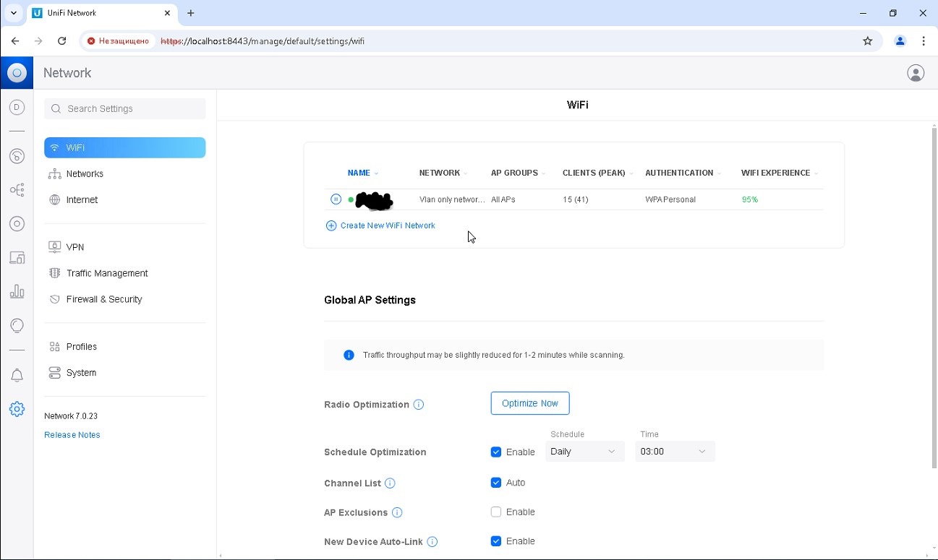938x560 pixels.
Task: Open UniFi Devices icon in left rail
Action: point(17,224)
